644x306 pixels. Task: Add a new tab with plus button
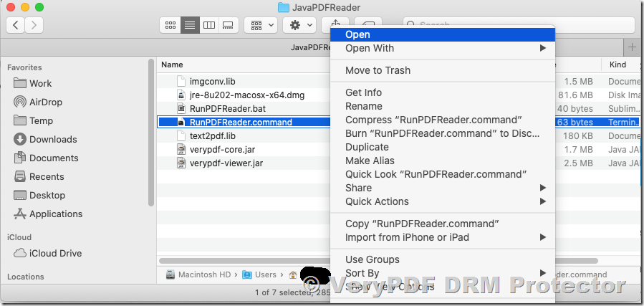pyautogui.click(x=633, y=47)
